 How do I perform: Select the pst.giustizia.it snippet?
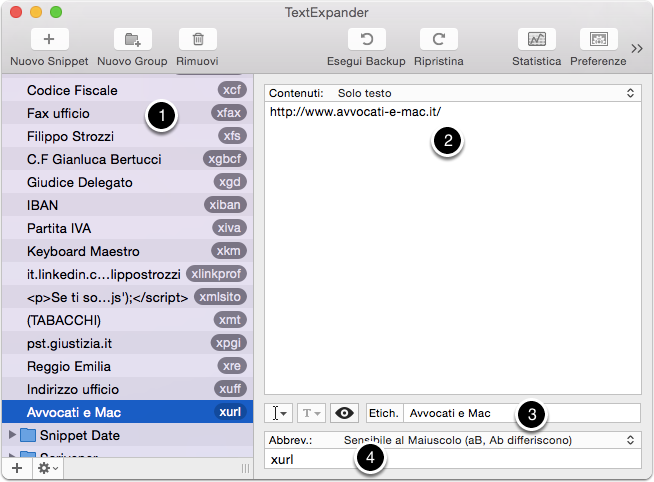[127, 343]
